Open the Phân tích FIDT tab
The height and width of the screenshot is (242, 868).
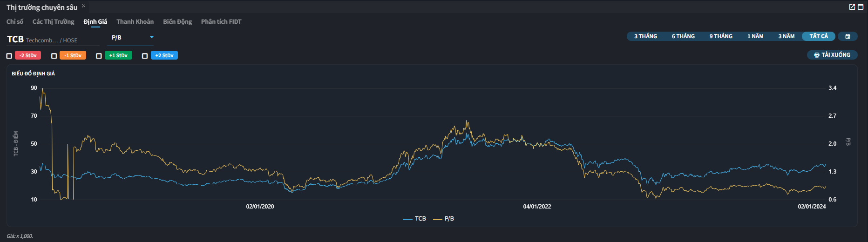click(221, 22)
